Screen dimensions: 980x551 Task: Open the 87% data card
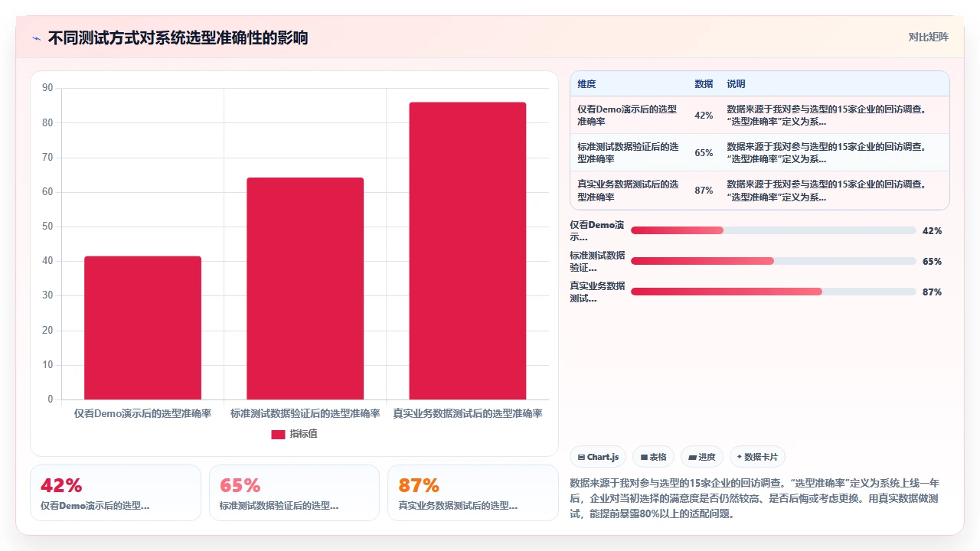click(x=473, y=493)
